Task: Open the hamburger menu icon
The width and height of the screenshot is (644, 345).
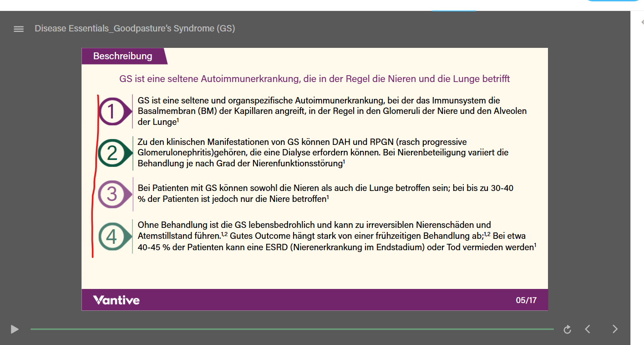Action: [x=19, y=29]
